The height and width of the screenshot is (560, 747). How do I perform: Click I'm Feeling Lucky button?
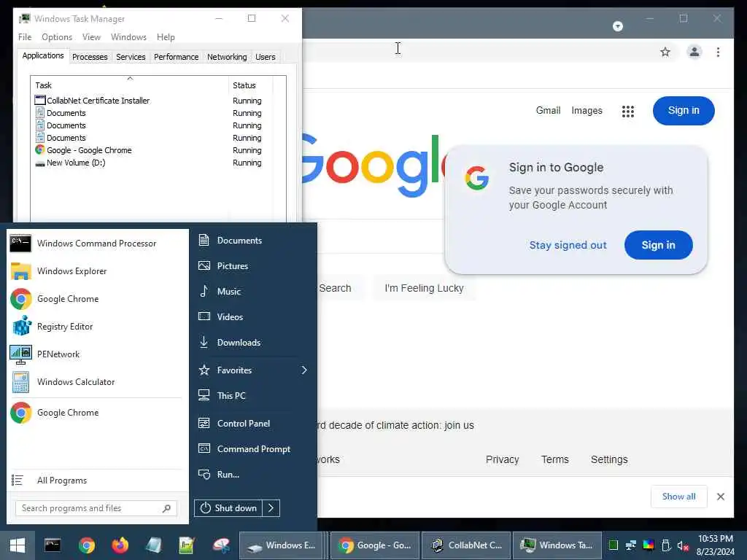[424, 288]
